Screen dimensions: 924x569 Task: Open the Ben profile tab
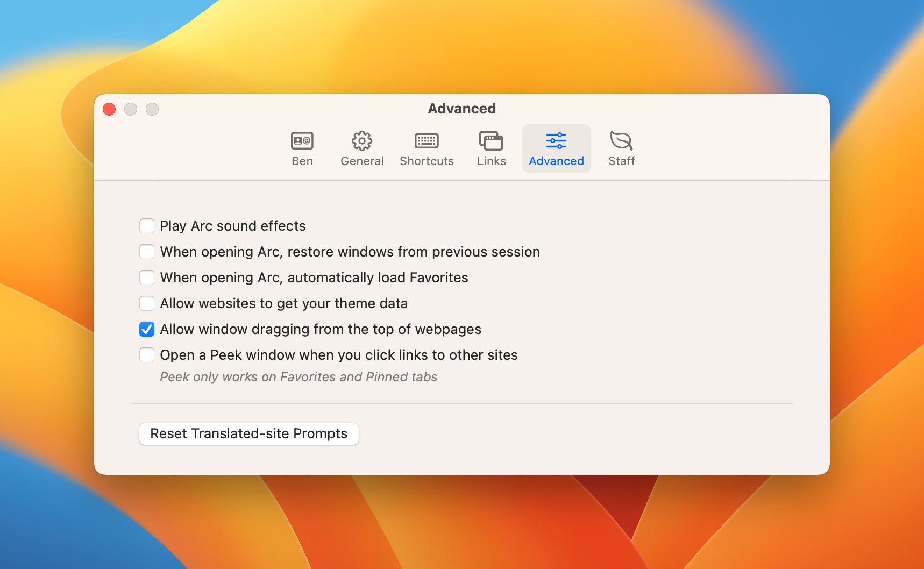tap(302, 149)
